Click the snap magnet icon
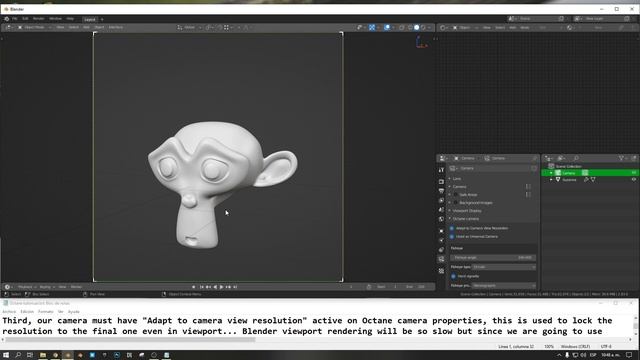This screenshot has width=640, height=360. [220, 27]
